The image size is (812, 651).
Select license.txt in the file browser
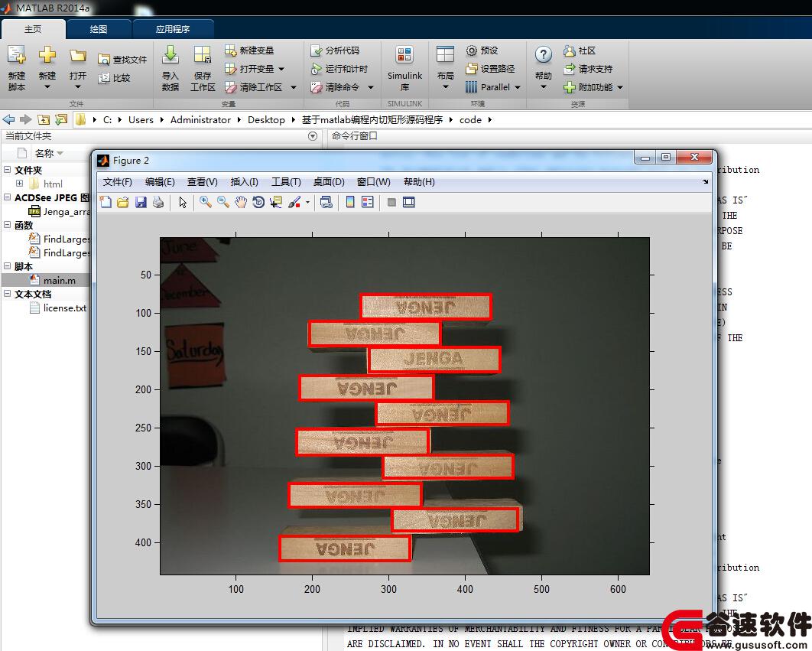pos(65,308)
